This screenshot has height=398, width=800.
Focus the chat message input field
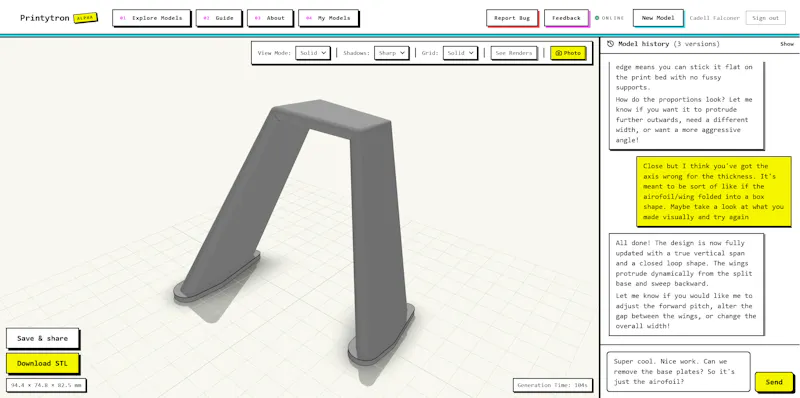[679, 371]
